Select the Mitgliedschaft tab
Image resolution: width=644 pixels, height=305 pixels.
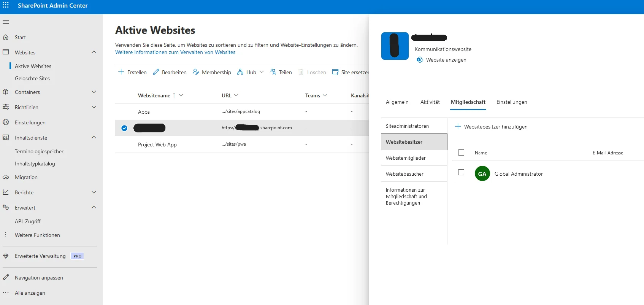(x=468, y=102)
